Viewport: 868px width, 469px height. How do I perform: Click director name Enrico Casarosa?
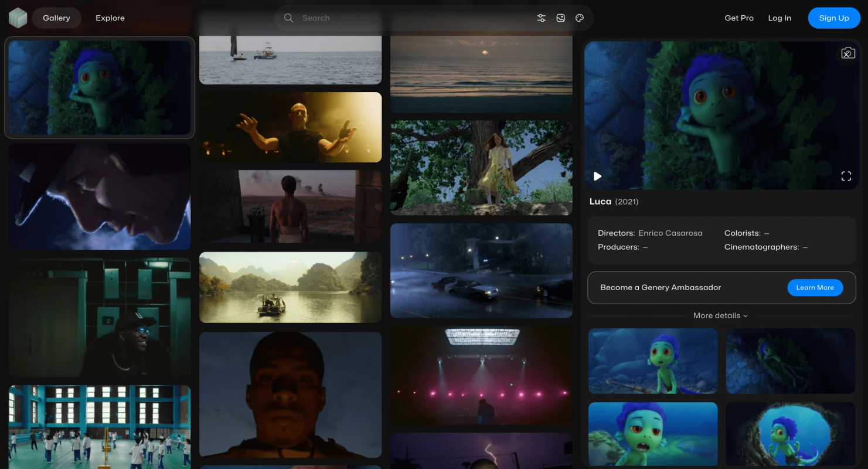click(x=670, y=233)
